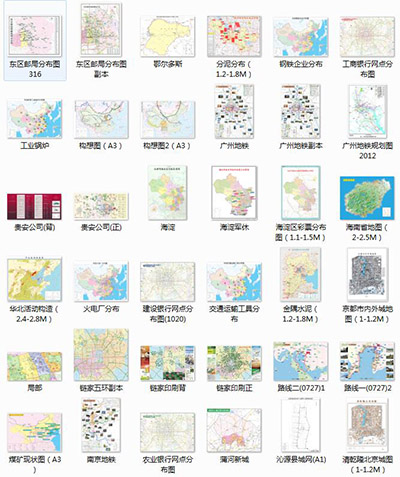Click the 华北活动构造 map file
The width and height of the screenshot is (400, 477).
35,279
